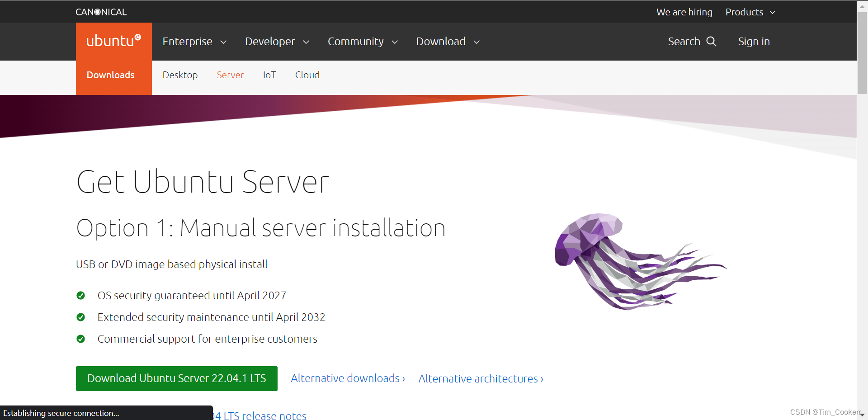Viewport: 868px width, 420px height.
Task: Click the USB or DVD image text
Action: coord(172,264)
